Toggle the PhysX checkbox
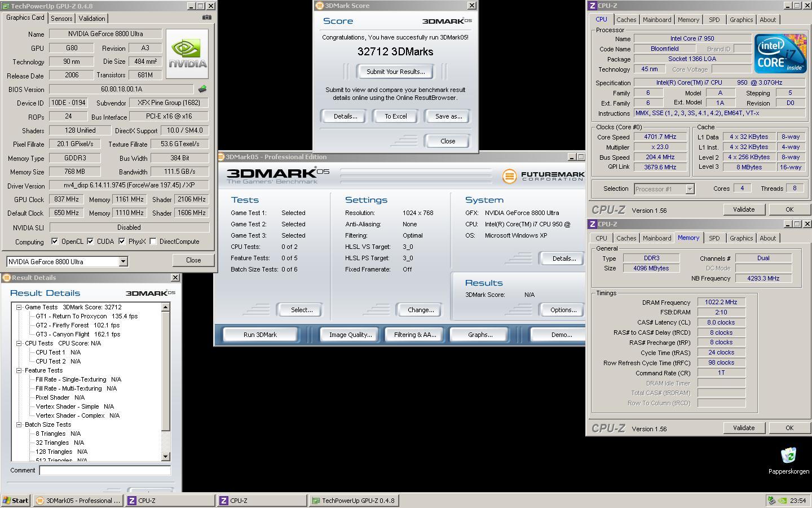This screenshot has height=508, width=812. 122,241
